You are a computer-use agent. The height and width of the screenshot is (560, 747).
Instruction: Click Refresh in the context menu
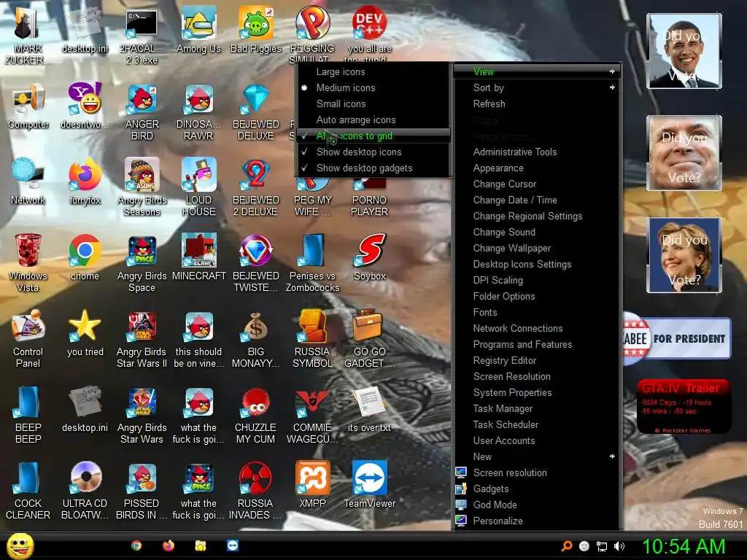pos(536,104)
